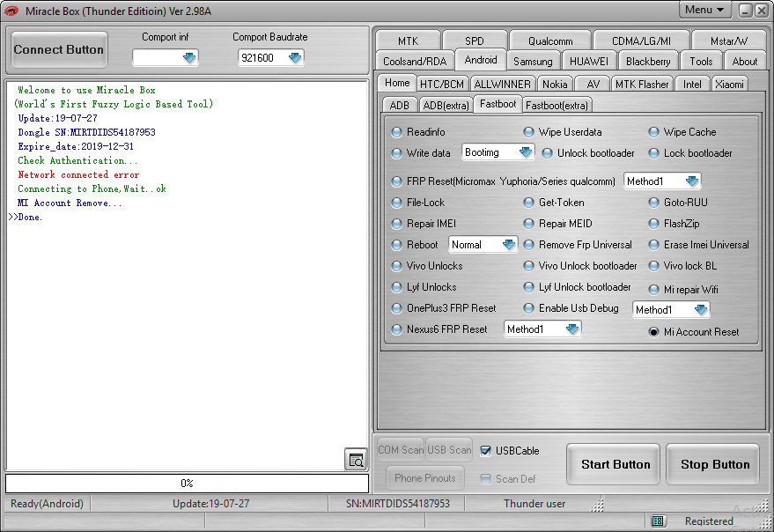Click the Thunder user status entry
This screenshot has height=532, width=774.
[534, 503]
